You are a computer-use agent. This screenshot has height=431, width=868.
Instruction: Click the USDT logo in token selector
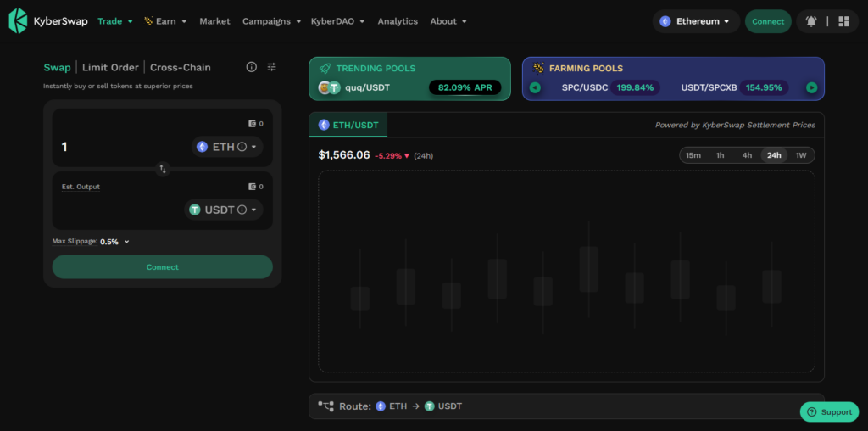pyautogui.click(x=195, y=210)
